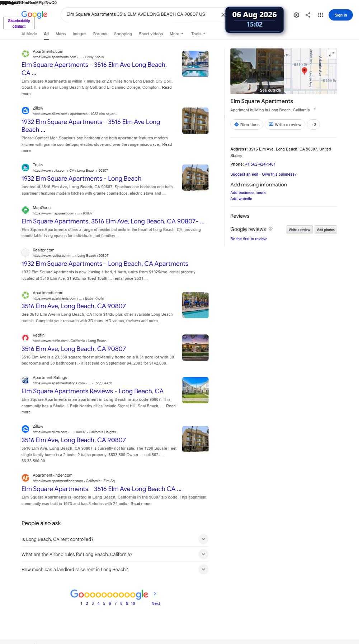Click the share icon in header

[308, 15]
